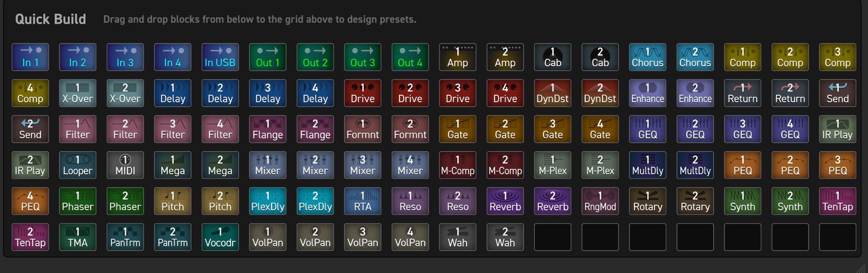Select the In 1 input block
The width and height of the screenshot is (868, 273).
[x=30, y=57]
